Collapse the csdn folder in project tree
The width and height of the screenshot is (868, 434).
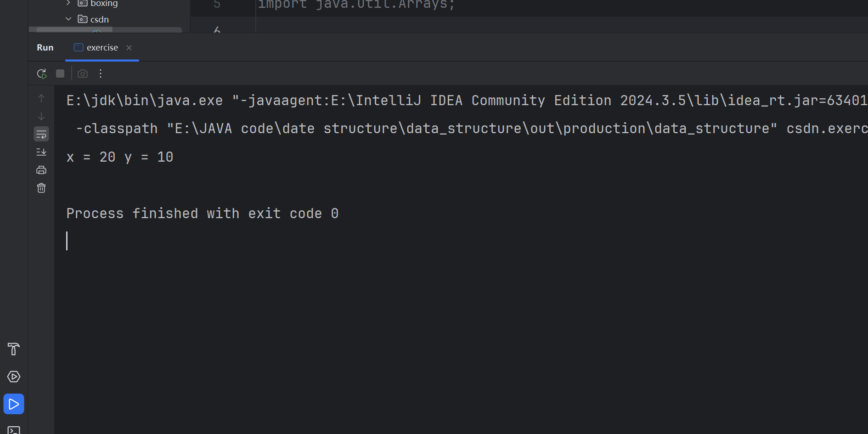pos(68,19)
